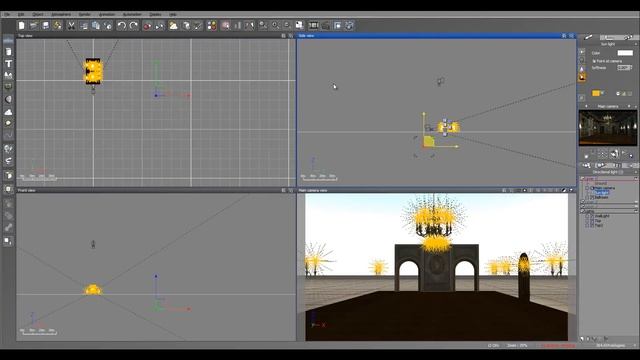Image resolution: width=640 pixels, height=360 pixels.
Task: Select Sun light in the layer list
Action: coord(601,193)
